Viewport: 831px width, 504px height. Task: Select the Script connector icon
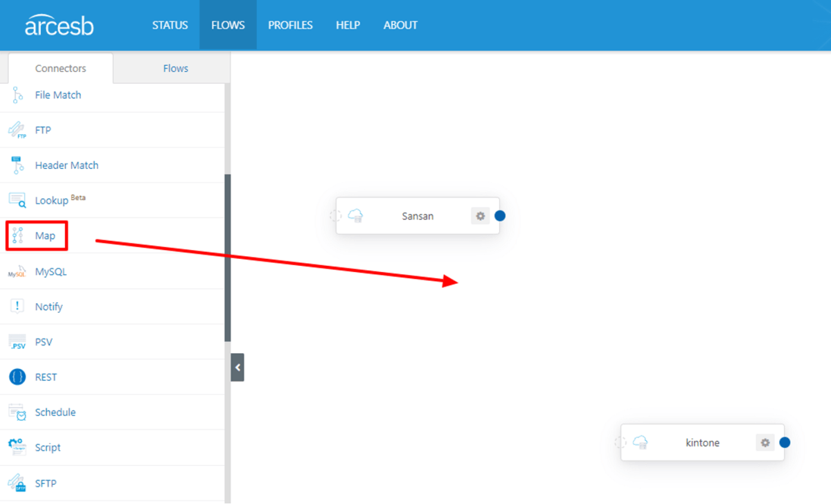(x=17, y=448)
